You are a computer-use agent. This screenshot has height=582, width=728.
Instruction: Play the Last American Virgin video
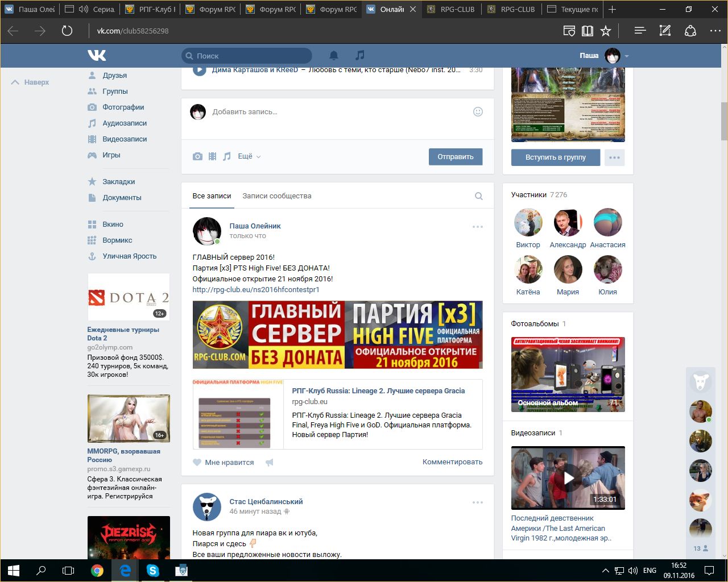click(568, 478)
